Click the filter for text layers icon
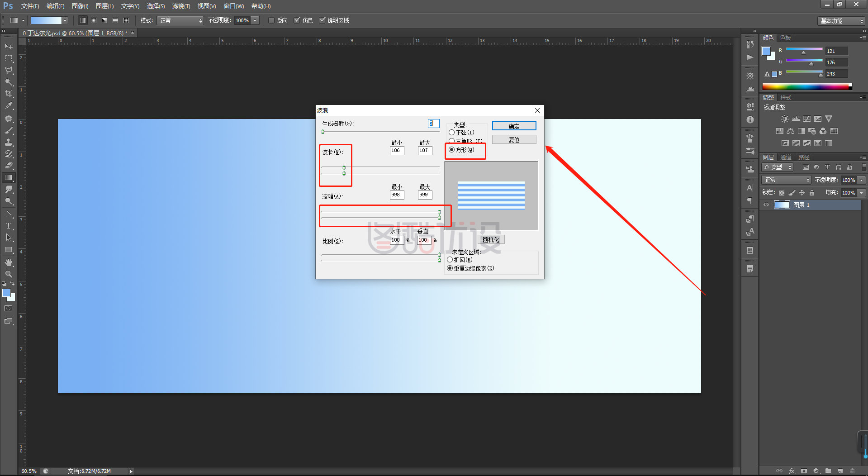Image resolution: width=868 pixels, height=476 pixels. [x=827, y=167]
